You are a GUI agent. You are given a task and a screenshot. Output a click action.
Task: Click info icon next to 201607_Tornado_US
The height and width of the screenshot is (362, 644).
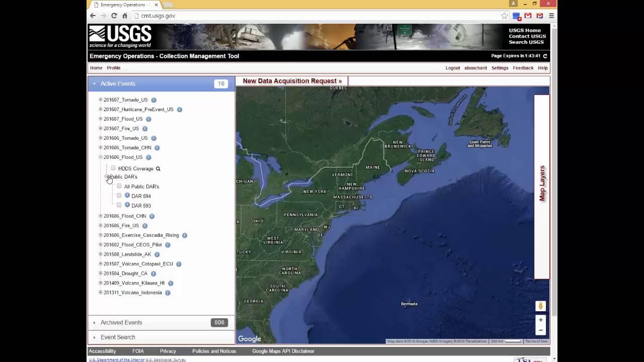pos(154,100)
